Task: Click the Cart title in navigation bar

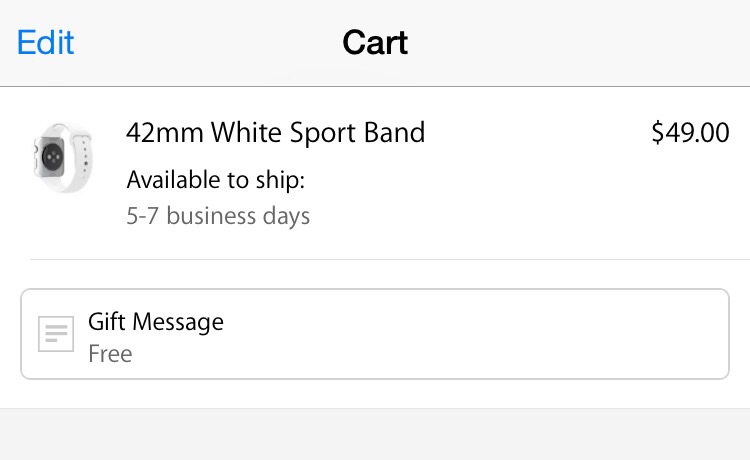Action: 375,43
